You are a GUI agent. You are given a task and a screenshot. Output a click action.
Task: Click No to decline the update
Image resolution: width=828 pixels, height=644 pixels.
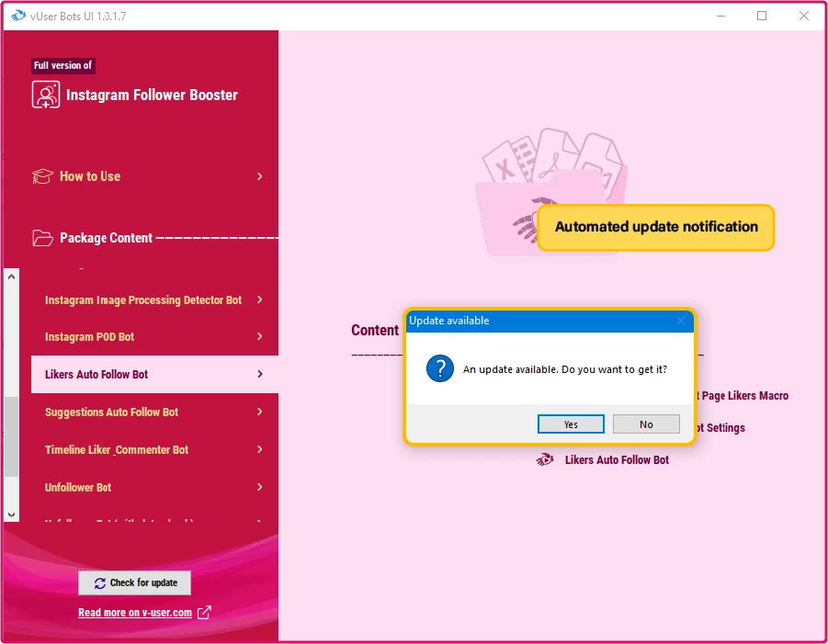(646, 424)
